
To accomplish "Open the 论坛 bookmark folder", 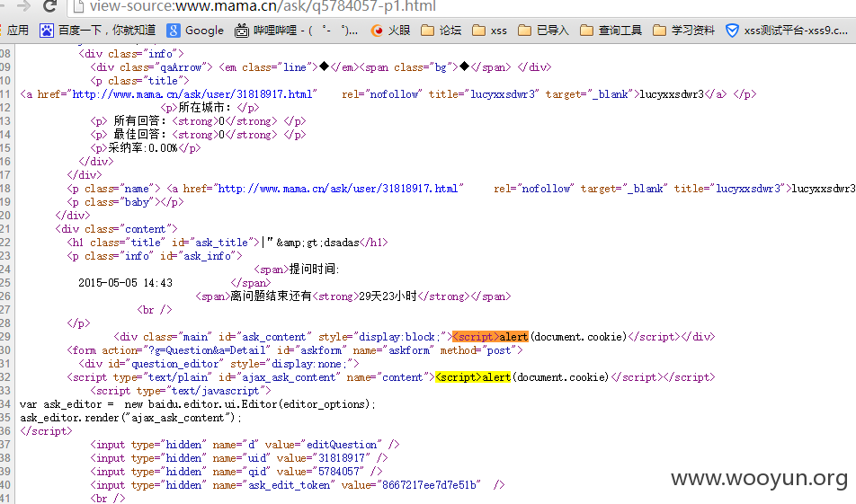I will click(x=441, y=30).
